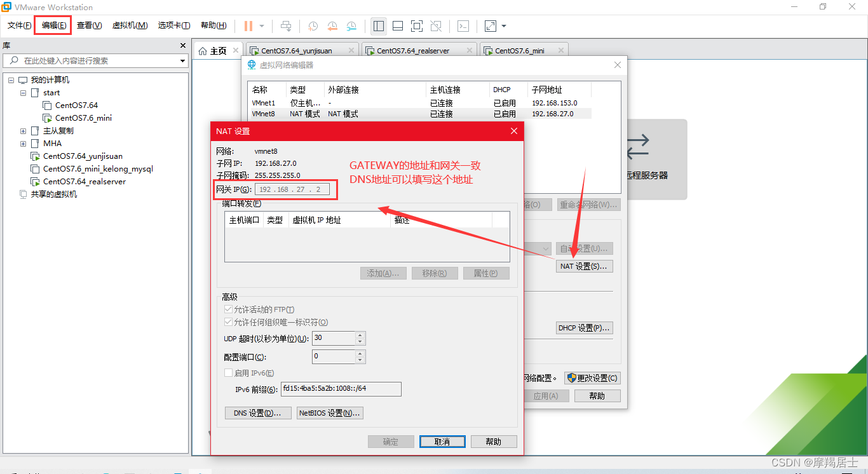The width and height of the screenshot is (868, 474).
Task: Open the 编辑(E) menu
Action: (53, 25)
